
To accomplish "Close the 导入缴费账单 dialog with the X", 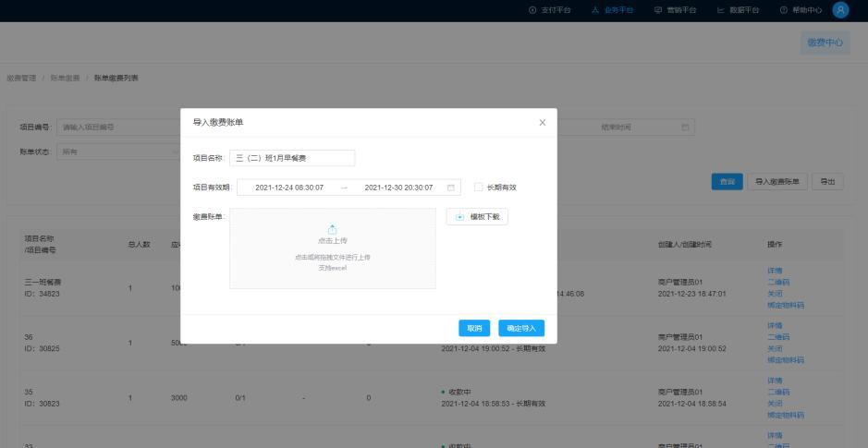I will (x=543, y=123).
